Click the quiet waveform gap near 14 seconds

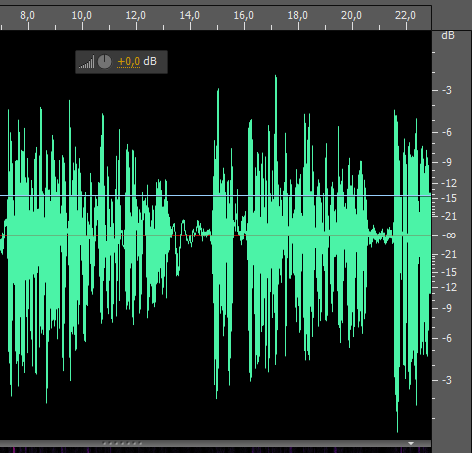click(x=192, y=233)
